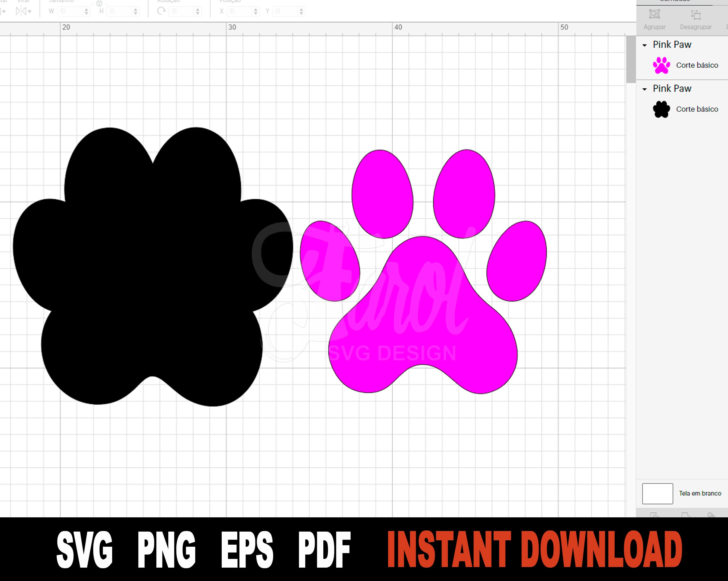The height and width of the screenshot is (581, 728).
Task: Increment the H height stepper
Action: point(135,10)
